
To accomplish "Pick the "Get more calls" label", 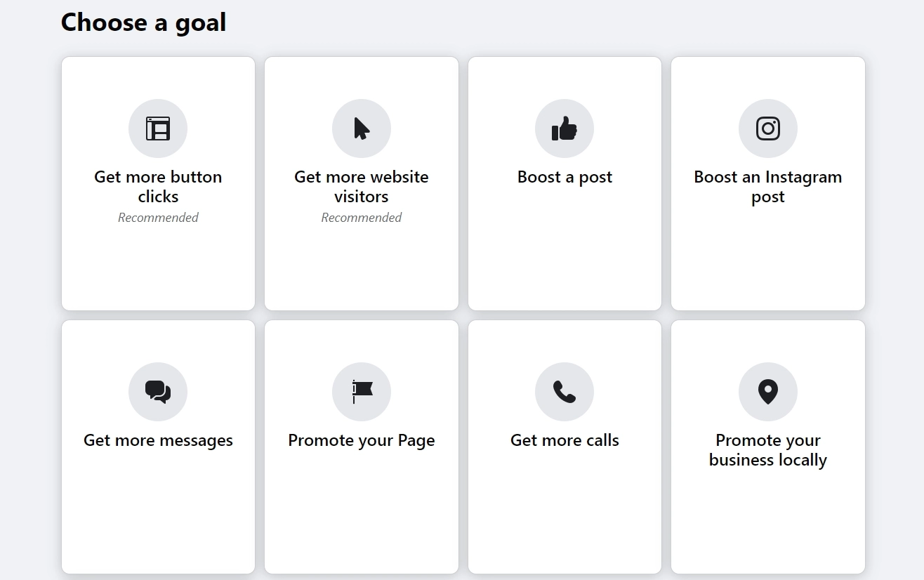I will (x=565, y=440).
